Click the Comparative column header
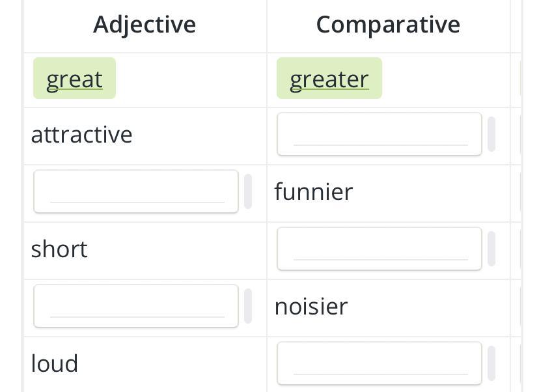This screenshot has height=392, width=539. pos(388,25)
